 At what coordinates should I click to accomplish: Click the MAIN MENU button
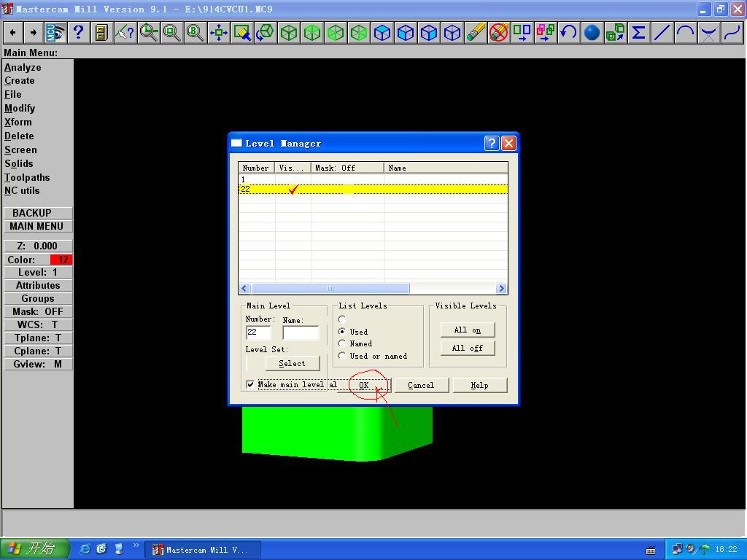coord(37,226)
